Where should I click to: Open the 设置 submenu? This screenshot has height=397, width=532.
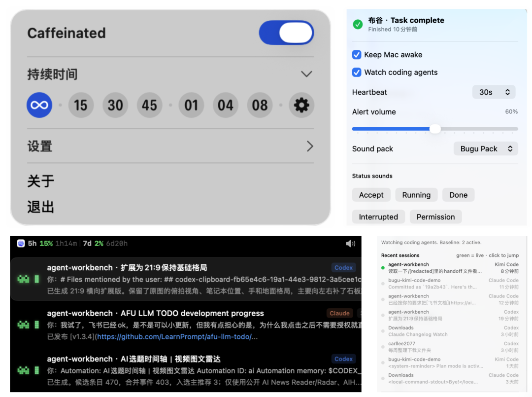pyautogui.click(x=170, y=146)
